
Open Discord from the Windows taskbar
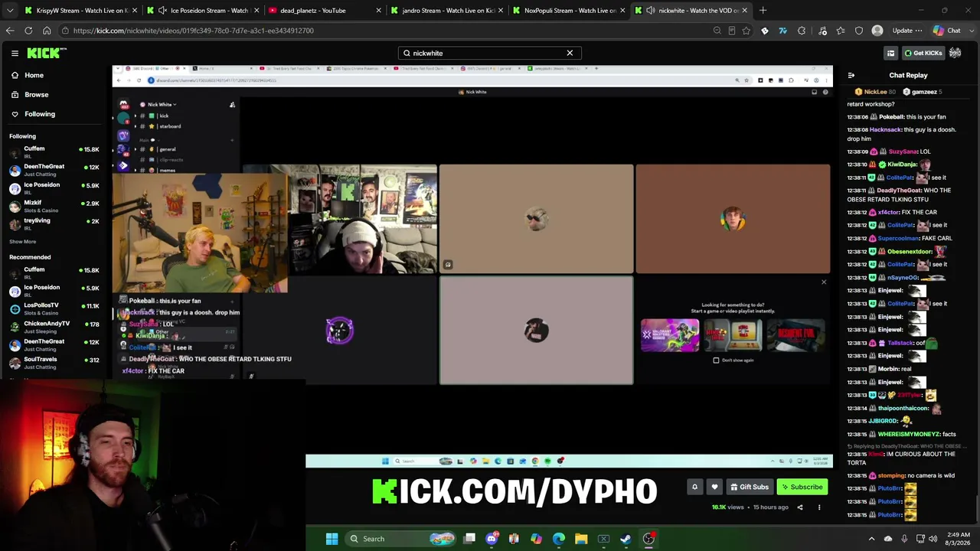[492, 539]
